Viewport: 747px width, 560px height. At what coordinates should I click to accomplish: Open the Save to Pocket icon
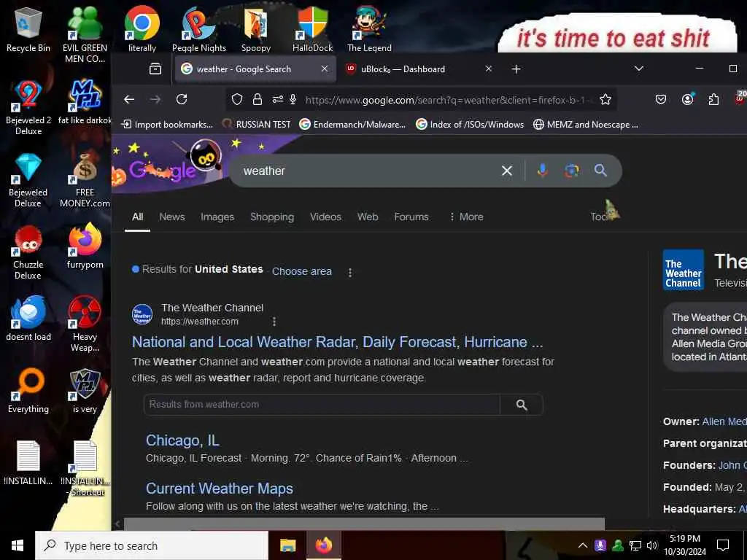(x=661, y=99)
